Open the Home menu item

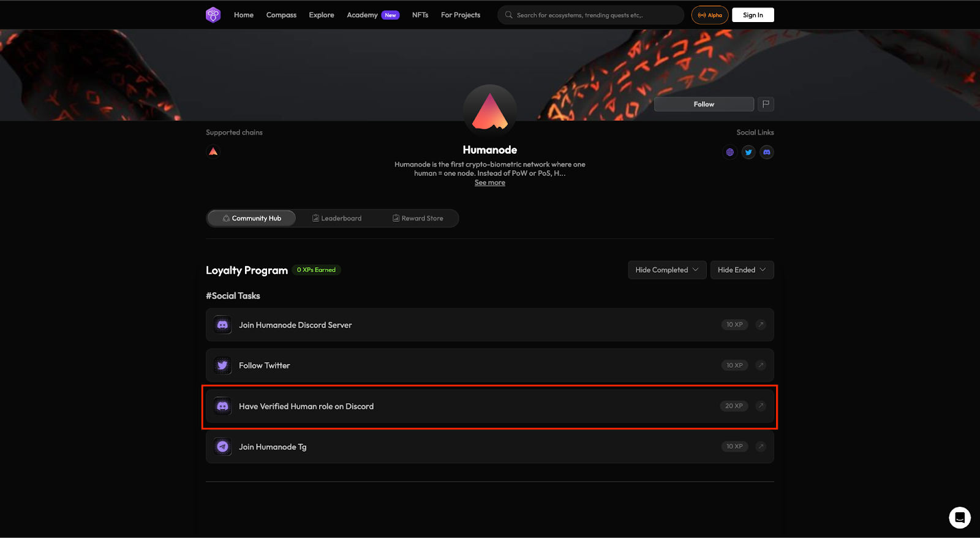(x=244, y=15)
